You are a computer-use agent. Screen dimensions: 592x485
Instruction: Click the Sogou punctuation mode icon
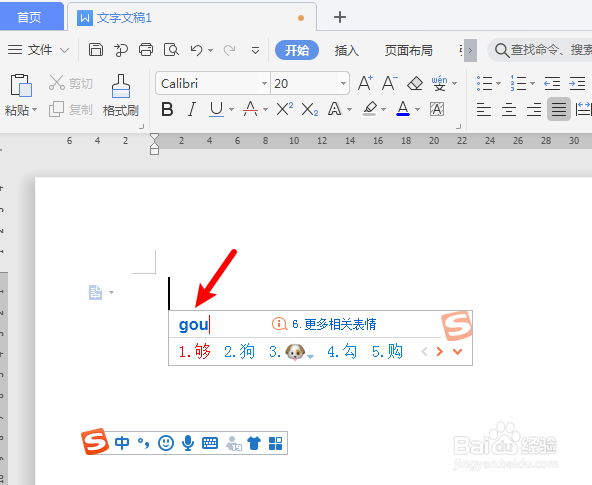143,443
